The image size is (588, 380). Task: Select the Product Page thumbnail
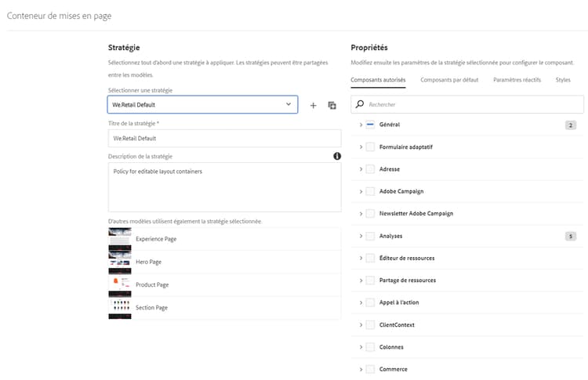(120, 284)
